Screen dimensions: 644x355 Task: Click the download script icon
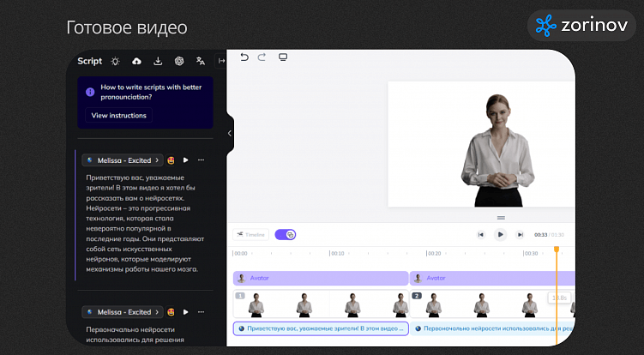click(x=158, y=61)
